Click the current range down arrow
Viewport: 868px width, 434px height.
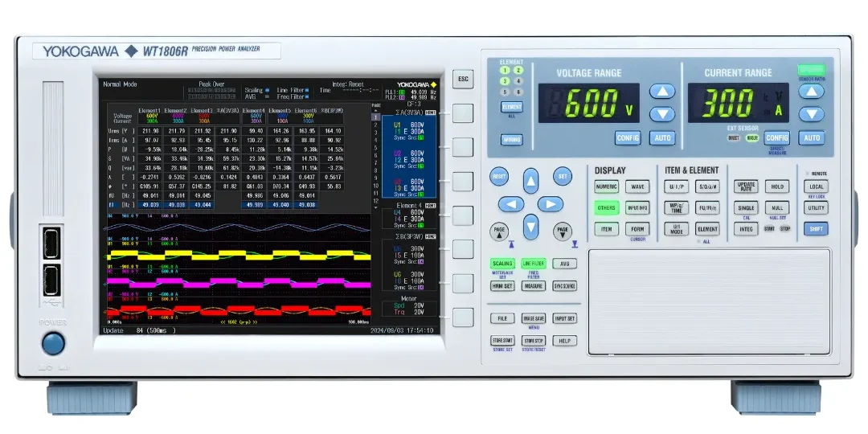coord(811,114)
